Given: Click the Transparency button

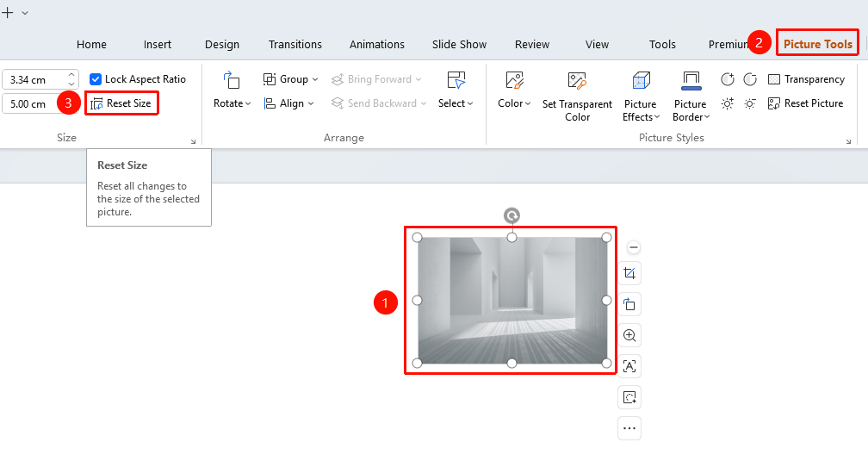Looking at the screenshot, I should click(806, 79).
